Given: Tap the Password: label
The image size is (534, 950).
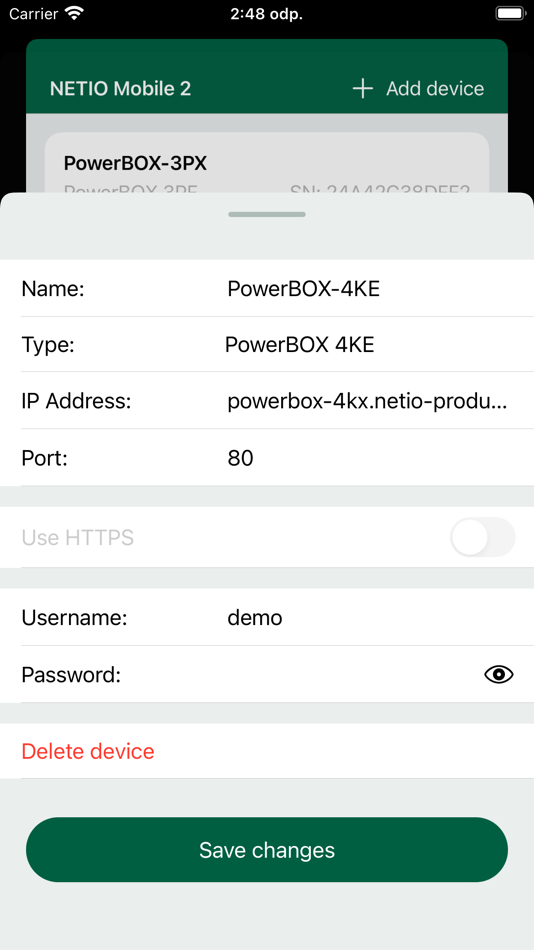Looking at the screenshot, I should click(72, 674).
